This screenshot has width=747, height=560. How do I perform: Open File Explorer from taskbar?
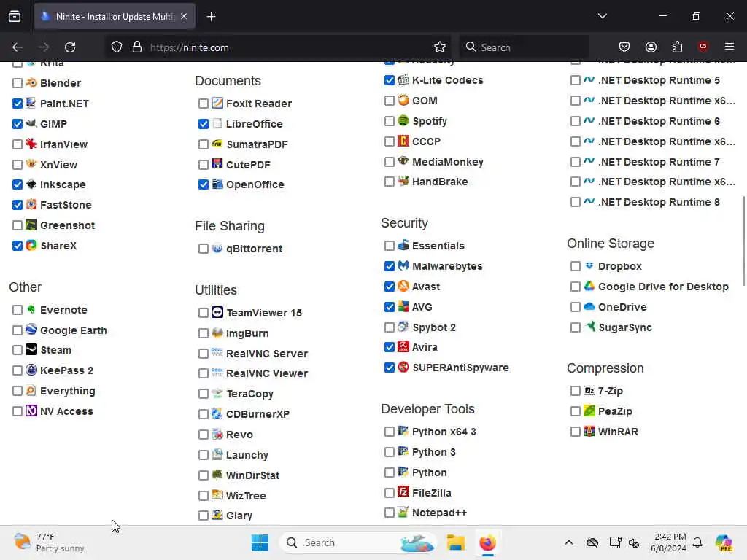[455, 542]
